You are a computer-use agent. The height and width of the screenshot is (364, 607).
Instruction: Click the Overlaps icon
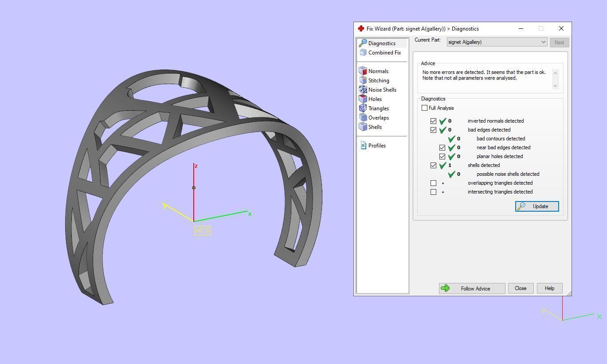pos(363,117)
